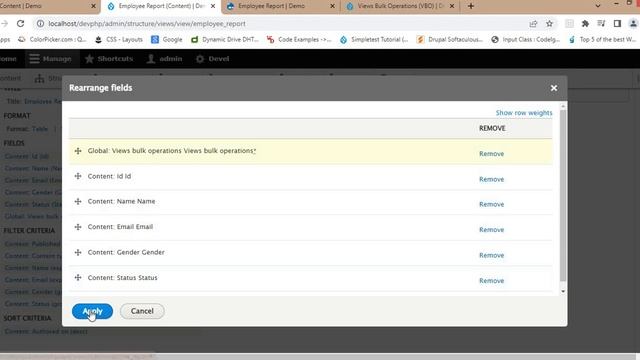Open Dynamic Drive DHT bookmark
The width and height of the screenshot is (640, 360).
[x=224, y=40]
